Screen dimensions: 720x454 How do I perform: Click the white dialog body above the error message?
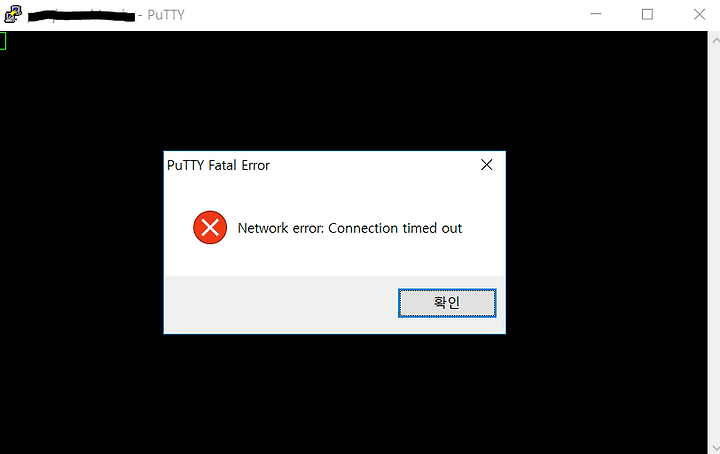[x=334, y=193]
